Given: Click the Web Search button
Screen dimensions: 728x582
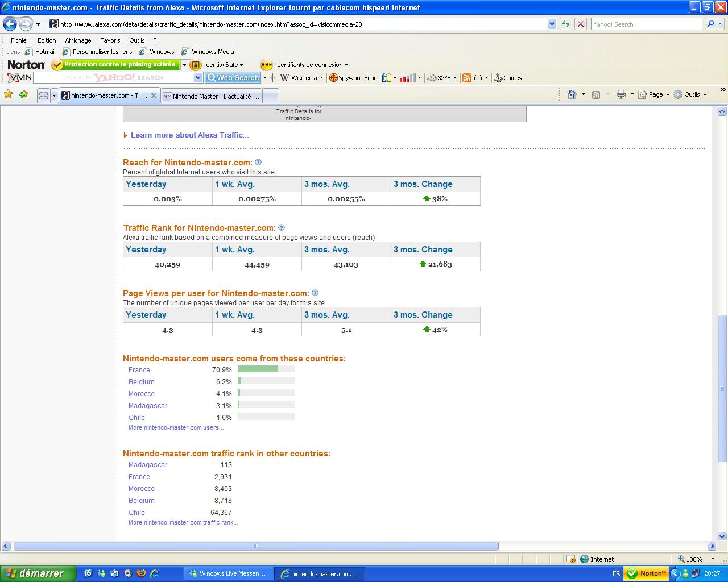Looking at the screenshot, I should click(233, 78).
